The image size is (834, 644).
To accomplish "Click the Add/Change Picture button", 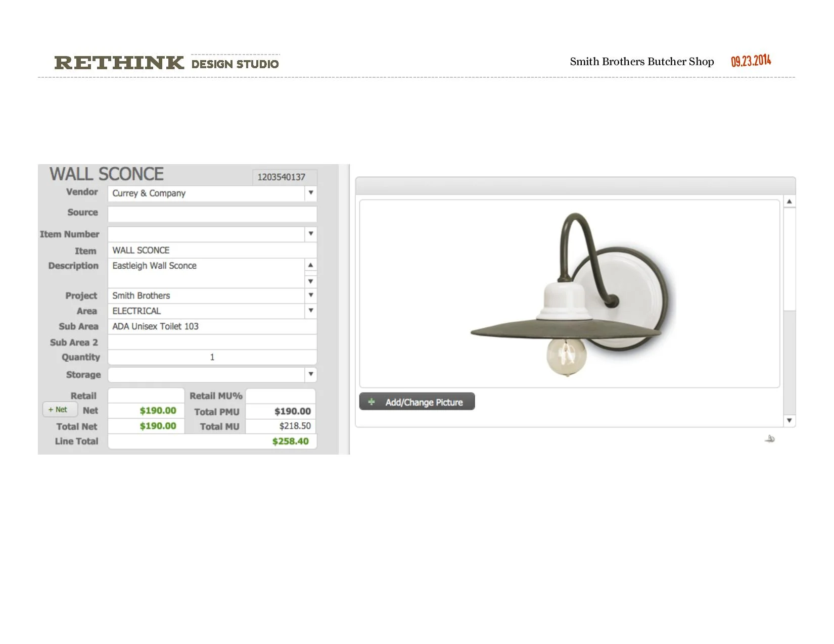I will [x=417, y=402].
